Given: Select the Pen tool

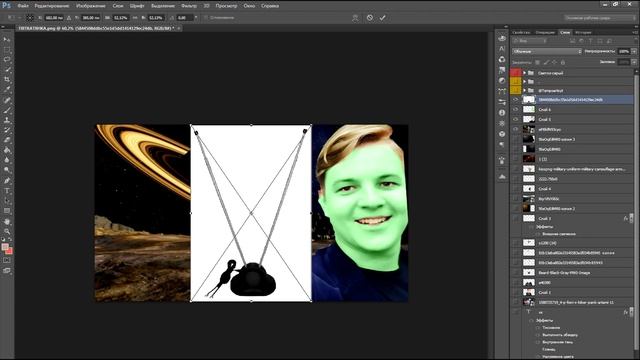Looking at the screenshot, I should 7,180.
